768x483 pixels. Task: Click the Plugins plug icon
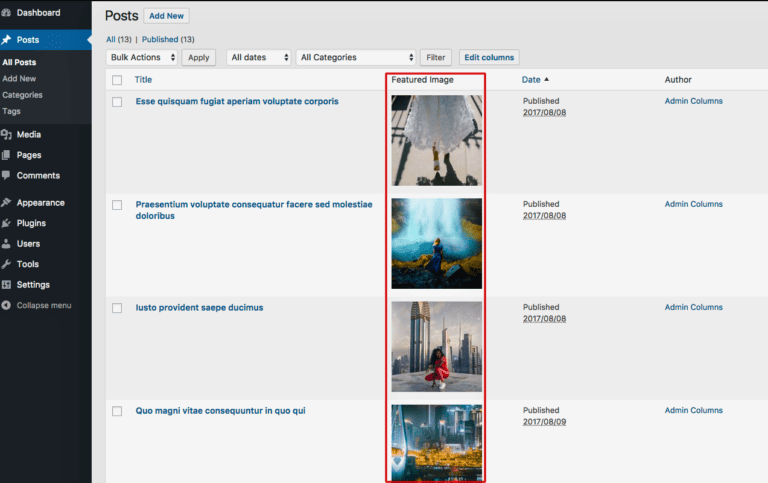click(x=6, y=223)
